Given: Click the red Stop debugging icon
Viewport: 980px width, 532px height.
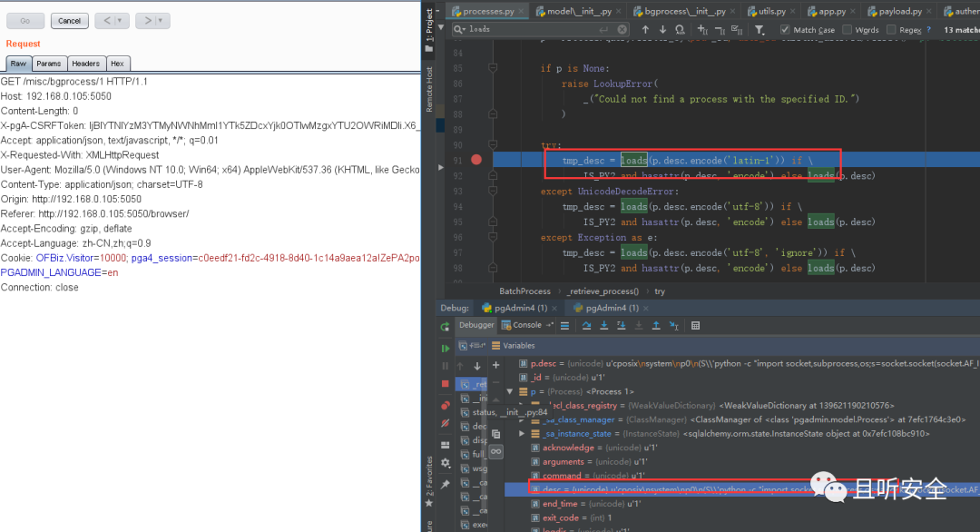Looking at the screenshot, I should point(445,383).
